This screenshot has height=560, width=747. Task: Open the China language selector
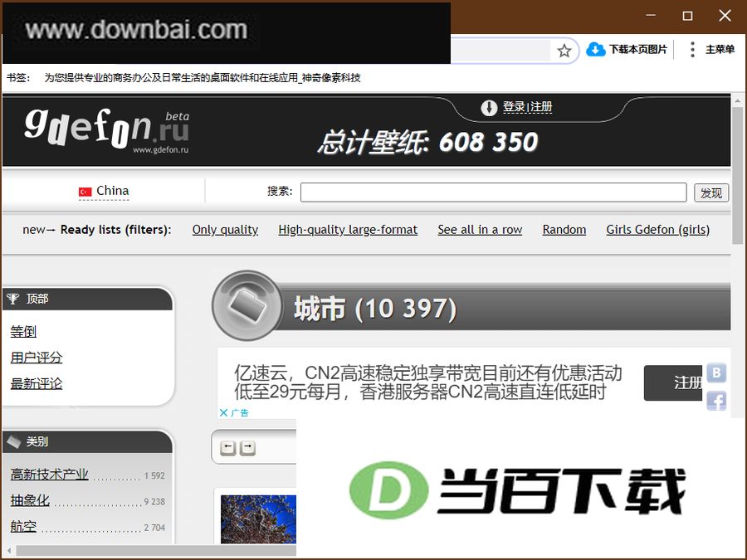(104, 191)
